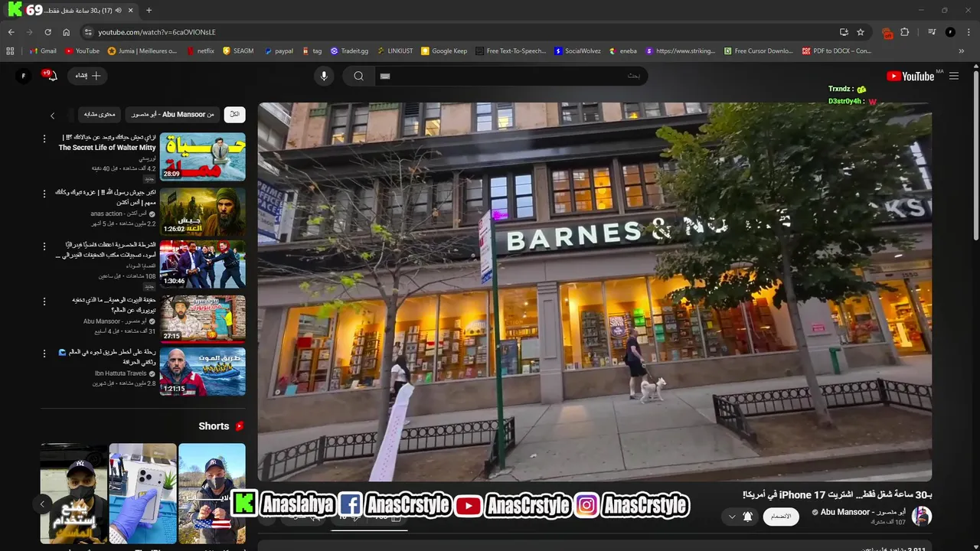Open the SocialWolvez bookmark

(x=578, y=51)
